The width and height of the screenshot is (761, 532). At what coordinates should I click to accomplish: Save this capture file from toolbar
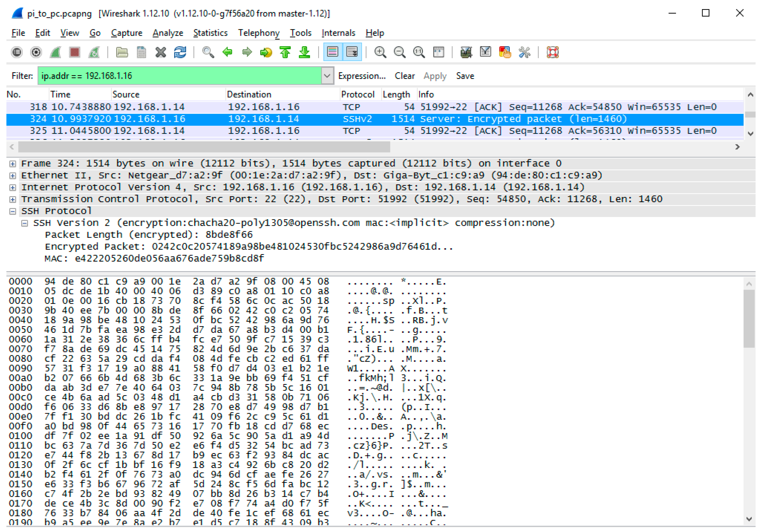click(x=141, y=52)
